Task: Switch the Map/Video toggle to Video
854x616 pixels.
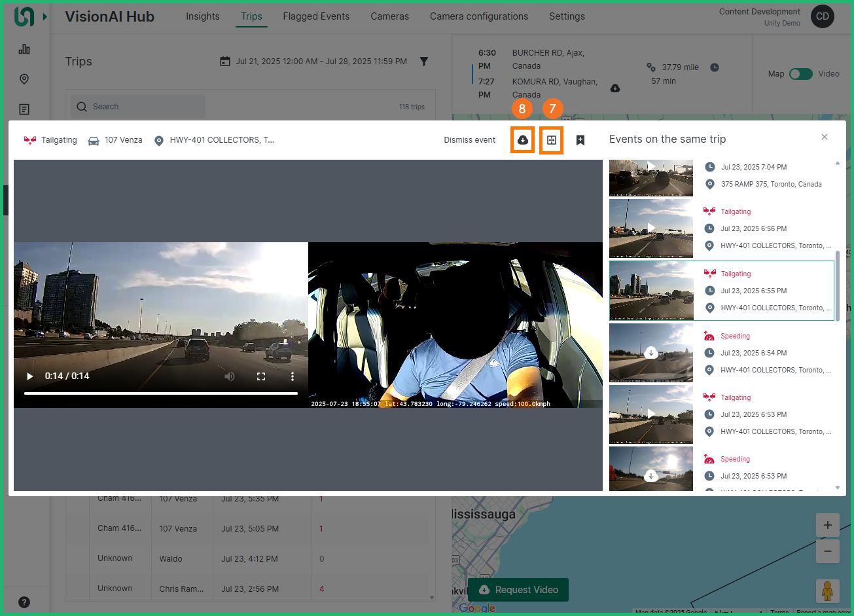Action: coord(806,74)
